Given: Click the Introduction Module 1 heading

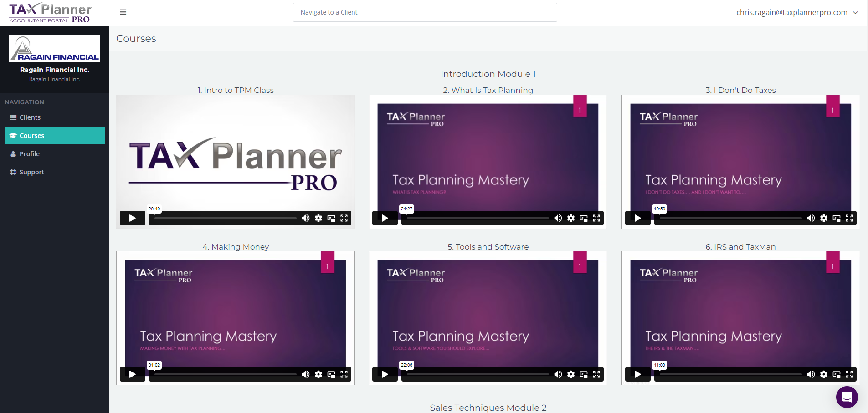Looking at the screenshot, I should tap(488, 74).
